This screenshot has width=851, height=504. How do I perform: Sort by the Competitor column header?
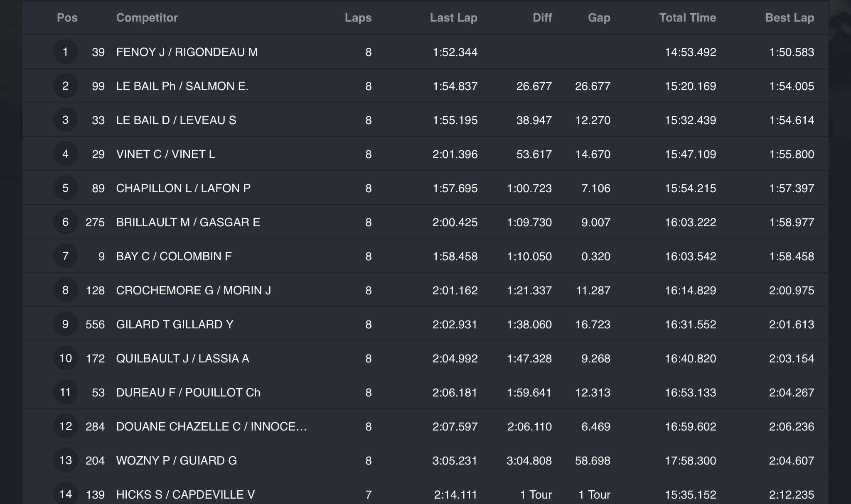pyautogui.click(x=147, y=17)
